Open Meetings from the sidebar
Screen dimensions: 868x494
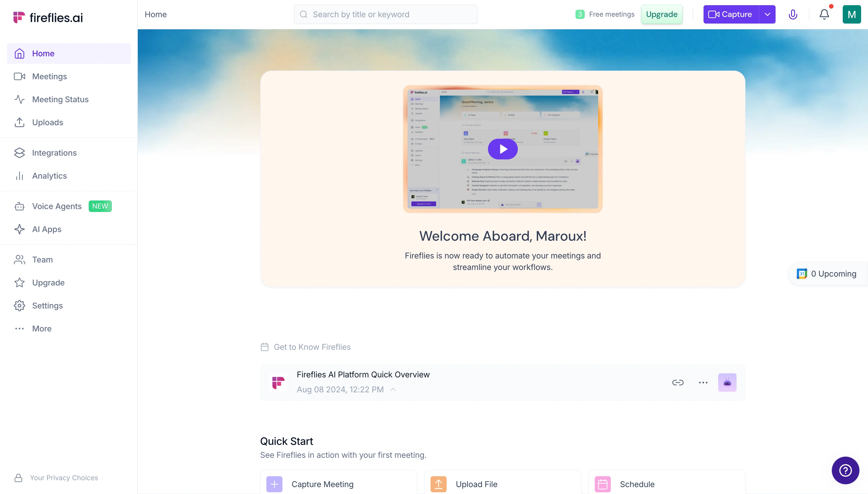click(49, 76)
